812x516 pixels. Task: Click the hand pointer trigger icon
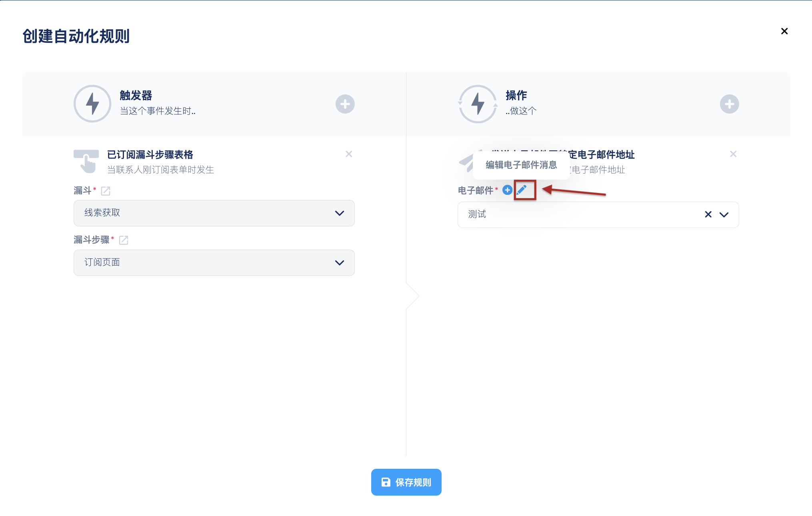[x=86, y=161]
